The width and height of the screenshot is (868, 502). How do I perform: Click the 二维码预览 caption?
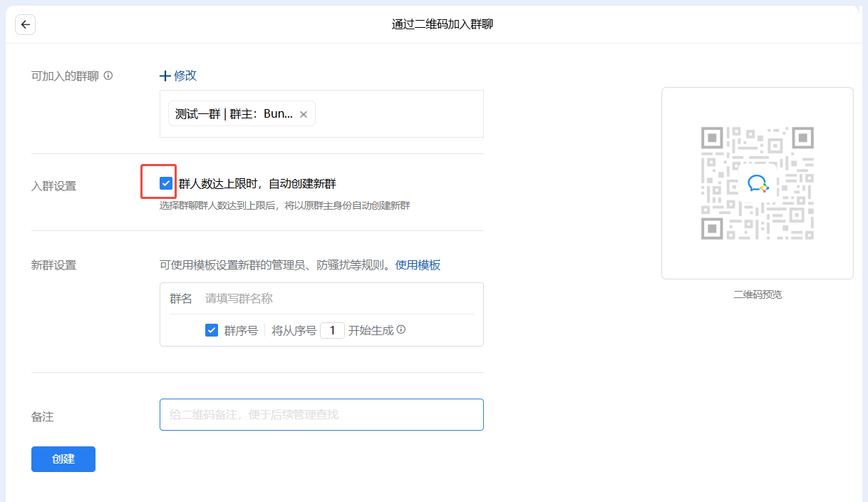(x=758, y=294)
